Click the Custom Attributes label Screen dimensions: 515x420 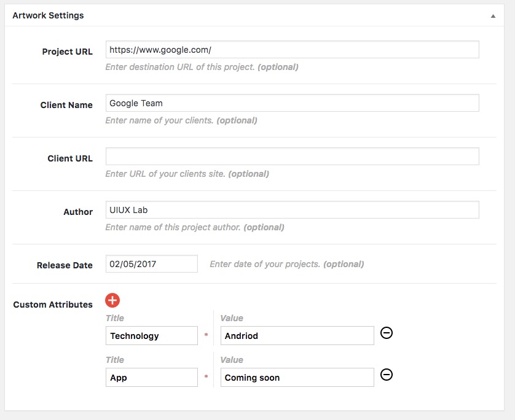[x=53, y=305]
